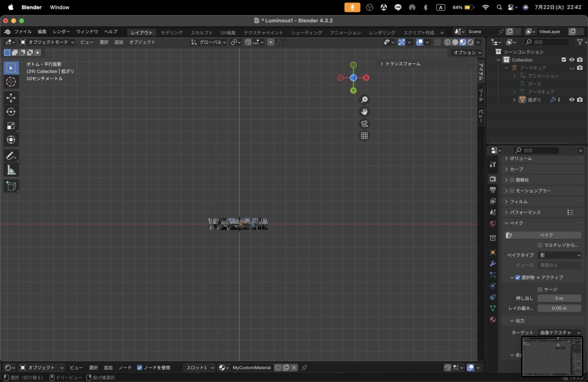This screenshot has height=382, width=588.
Task: Open the レンダー menu
Action: pos(61,32)
